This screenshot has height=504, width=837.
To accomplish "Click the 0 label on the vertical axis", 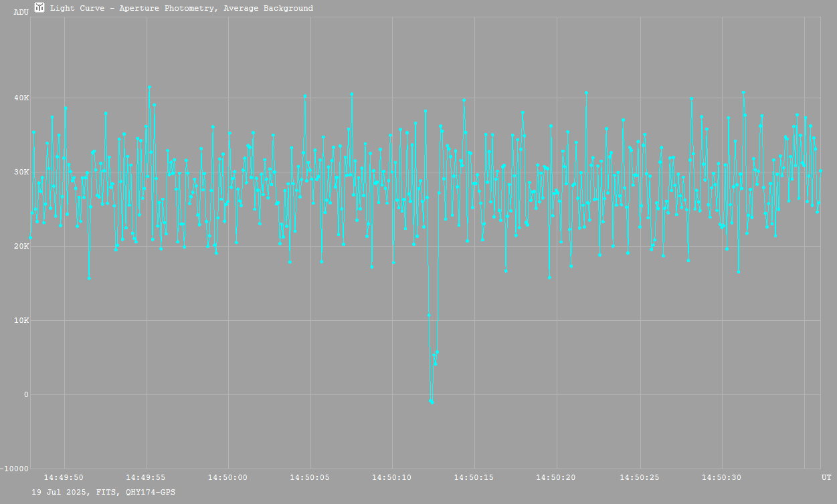I will (26, 395).
